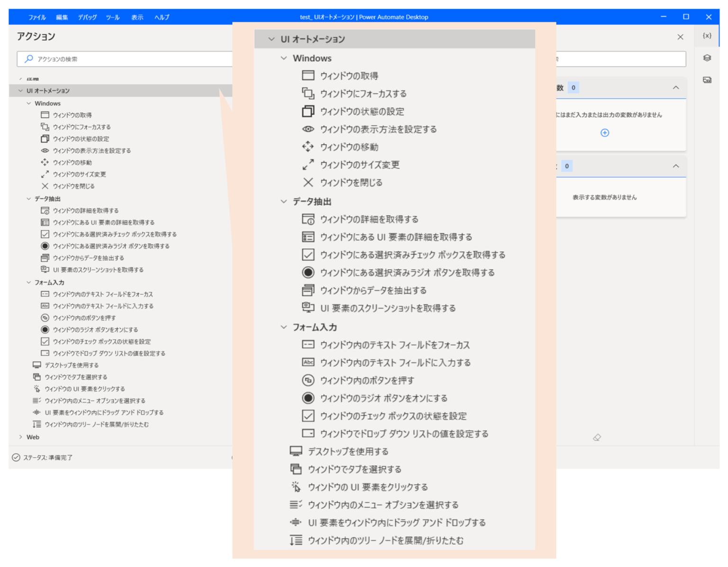728x567 pixels.
Task: Click inside the アクションの検索 search field
Action: pyautogui.click(x=95, y=59)
